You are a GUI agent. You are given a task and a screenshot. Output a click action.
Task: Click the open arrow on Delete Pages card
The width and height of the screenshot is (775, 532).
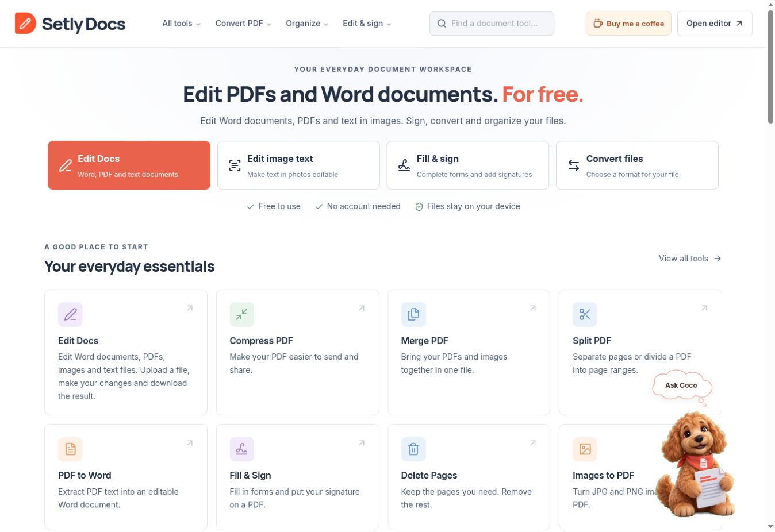point(533,443)
